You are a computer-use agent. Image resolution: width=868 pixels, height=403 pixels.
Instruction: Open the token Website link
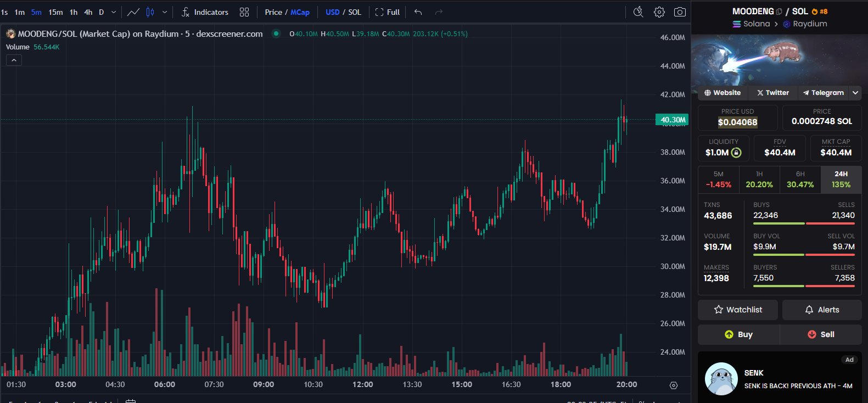(x=723, y=93)
